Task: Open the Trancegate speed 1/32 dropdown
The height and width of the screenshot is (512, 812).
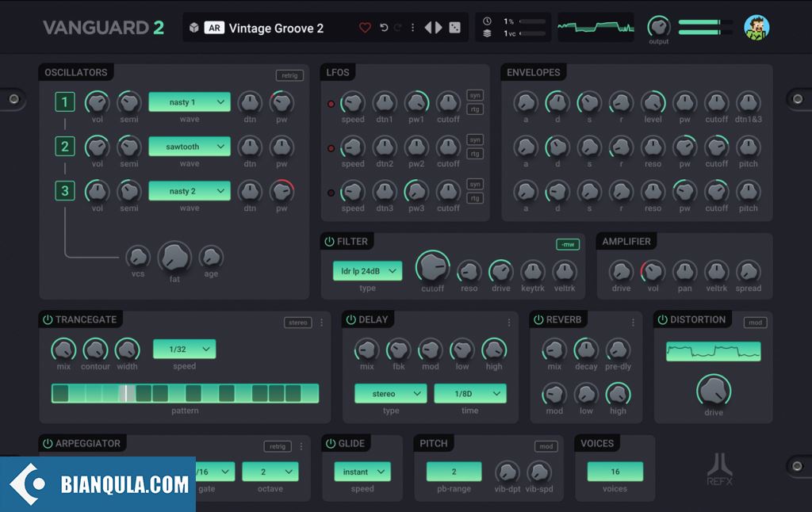Action: [x=184, y=349]
